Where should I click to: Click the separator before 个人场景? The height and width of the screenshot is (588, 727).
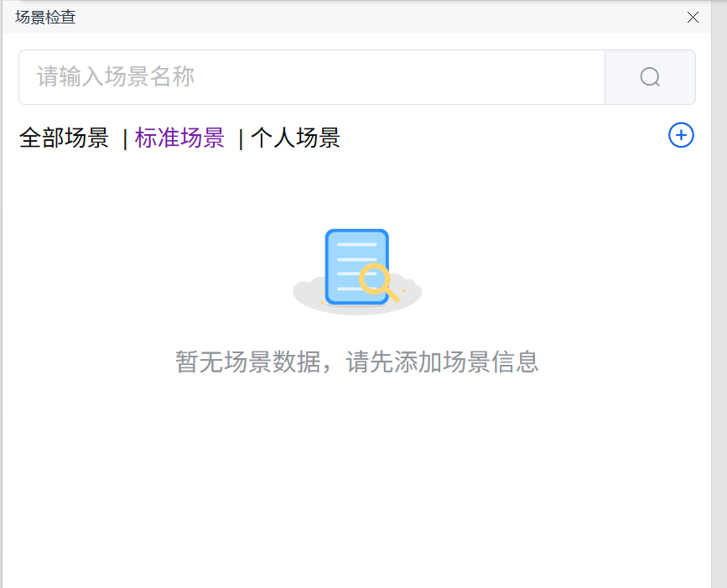click(x=241, y=139)
